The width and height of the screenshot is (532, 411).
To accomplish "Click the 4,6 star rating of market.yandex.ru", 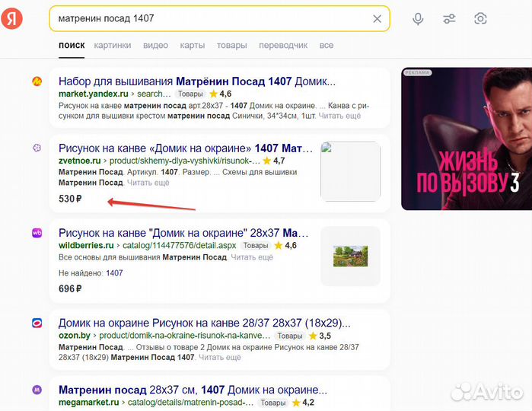I will (x=221, y=94).
